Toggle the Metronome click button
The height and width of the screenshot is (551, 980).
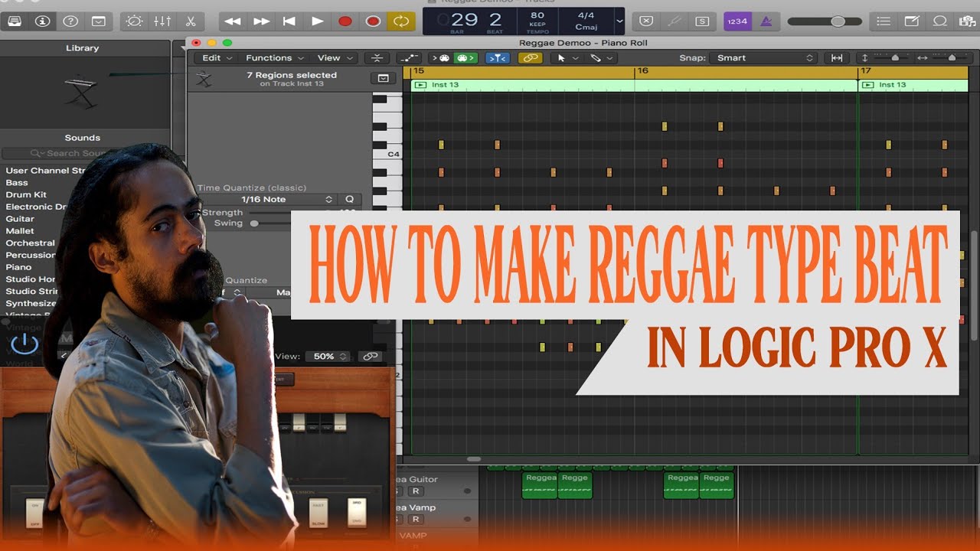[766, 21]
